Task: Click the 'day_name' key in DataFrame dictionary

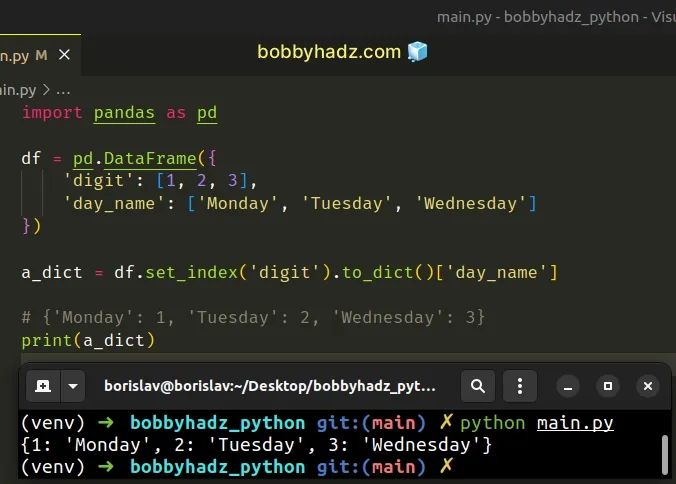Action: (x=114, y=203)
